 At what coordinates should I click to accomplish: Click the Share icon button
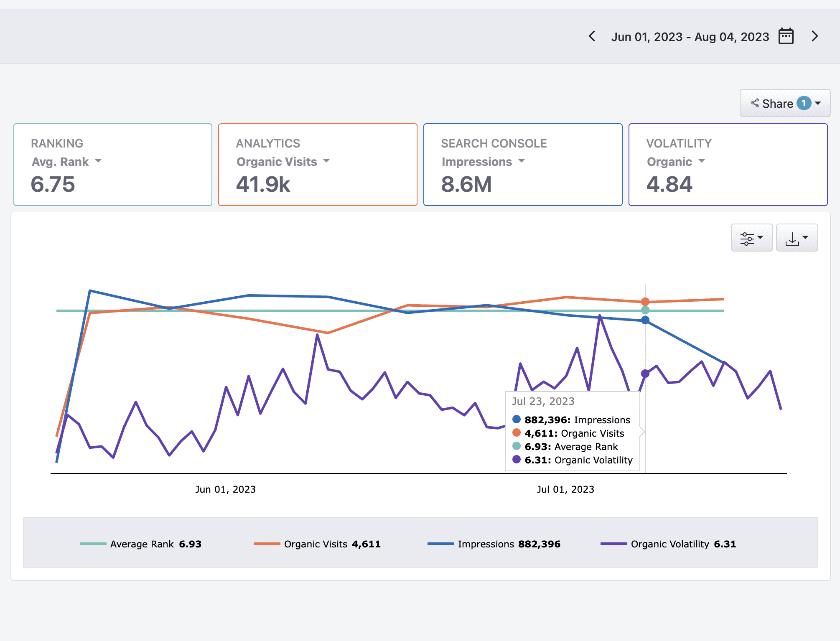coord(755,103)
